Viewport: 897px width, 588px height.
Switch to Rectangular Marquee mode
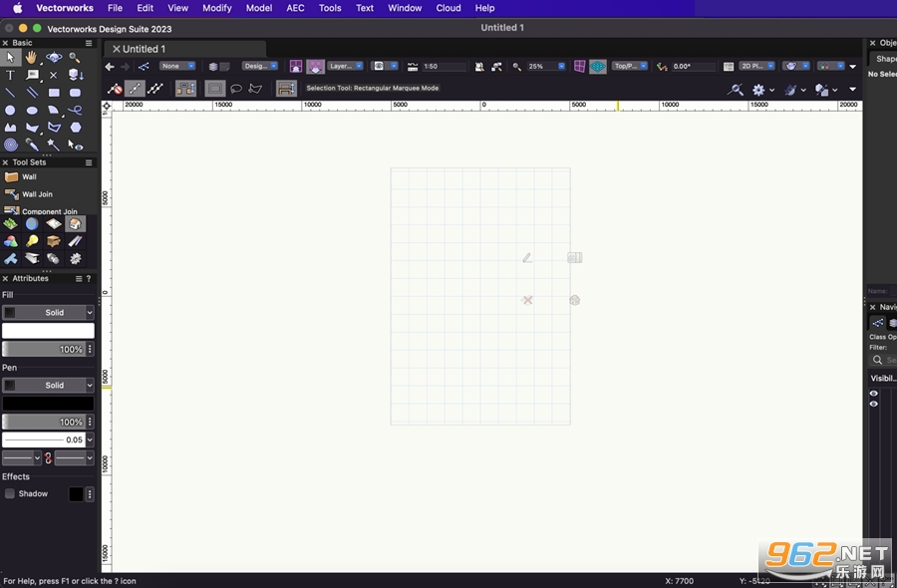pyautogui.click(x=215, y=88)
